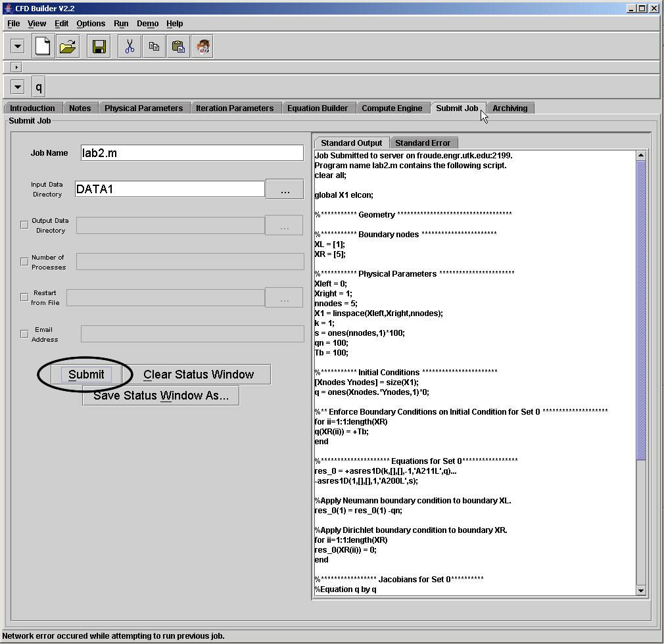Click the Open folder icon
Viewport: 664px width, 644px height.
(x=68, y=47)
